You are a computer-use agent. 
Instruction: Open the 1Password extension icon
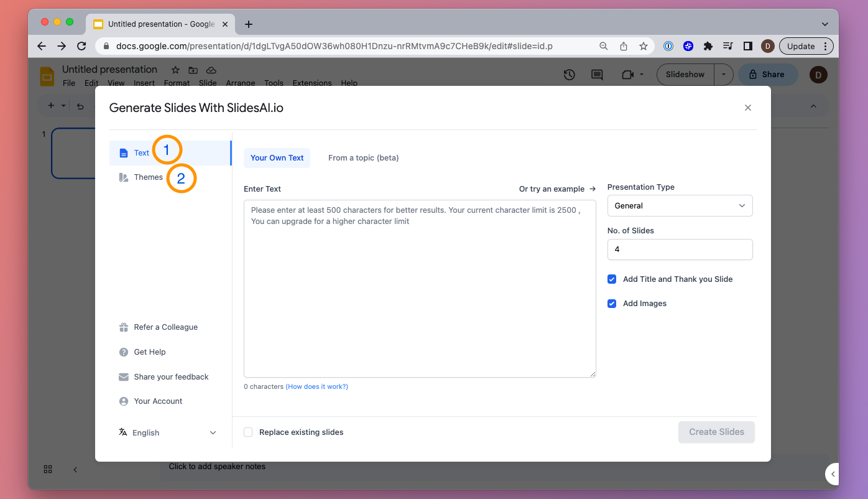coord(668,46)
